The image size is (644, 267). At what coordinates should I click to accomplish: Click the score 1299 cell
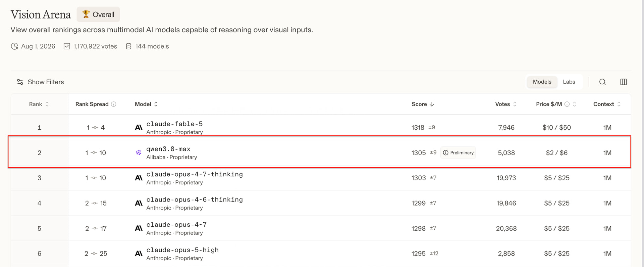pyautogui.click(x=419, y=203)
